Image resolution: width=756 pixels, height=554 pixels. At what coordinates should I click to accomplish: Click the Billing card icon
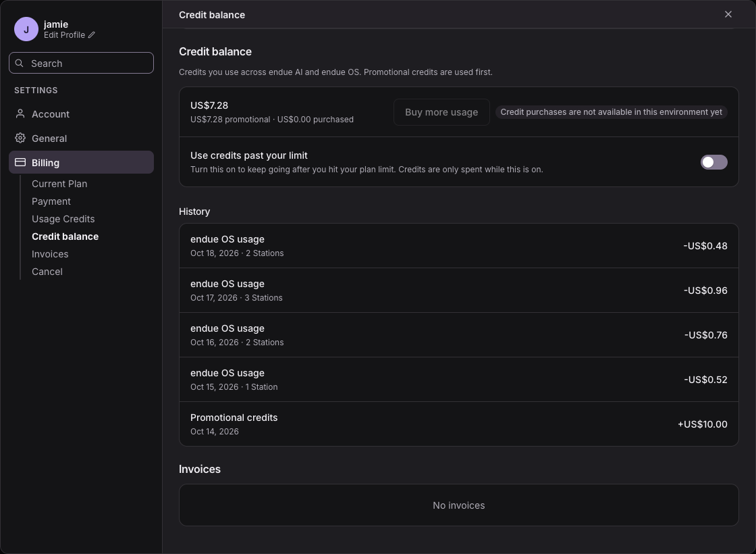coord(20,162)
